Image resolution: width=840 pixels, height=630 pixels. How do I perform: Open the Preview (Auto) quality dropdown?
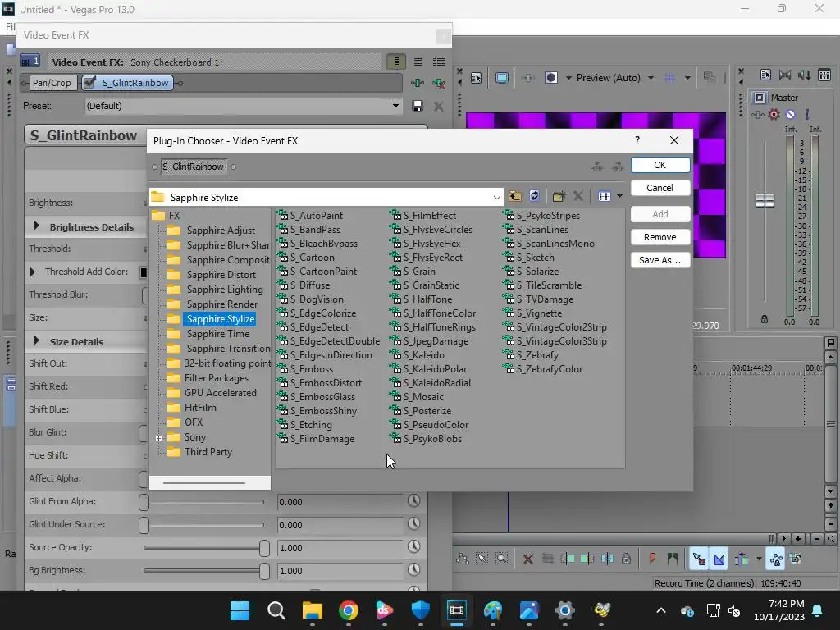pyautogui.click(x=651, y=78)
